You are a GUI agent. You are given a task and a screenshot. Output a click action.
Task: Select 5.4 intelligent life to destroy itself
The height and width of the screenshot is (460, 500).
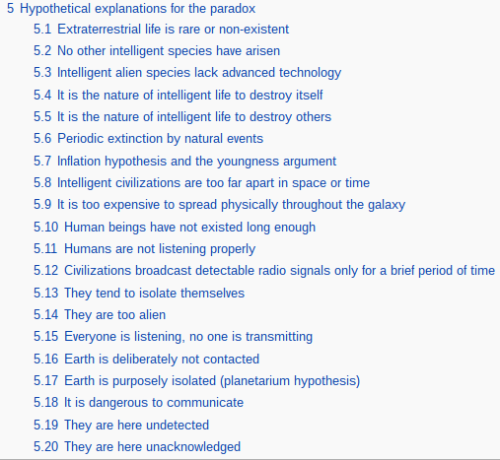click(x=178, y=95)
